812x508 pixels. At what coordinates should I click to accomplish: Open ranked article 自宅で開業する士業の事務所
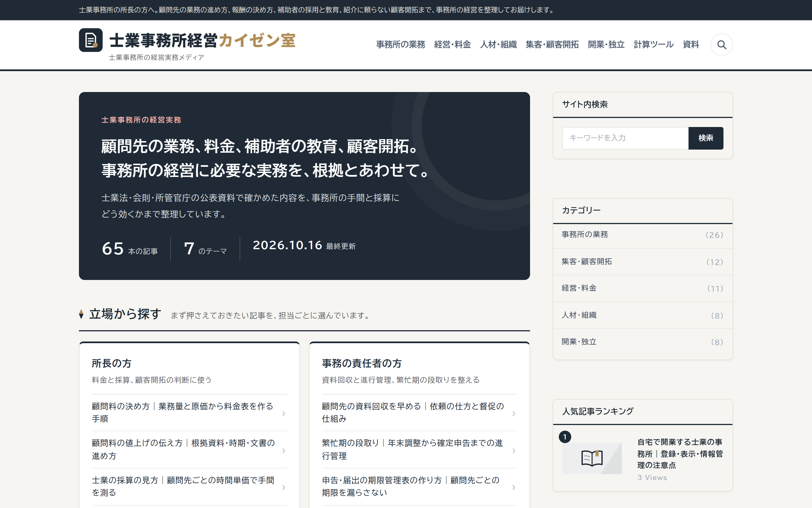(x=680, y=454)
